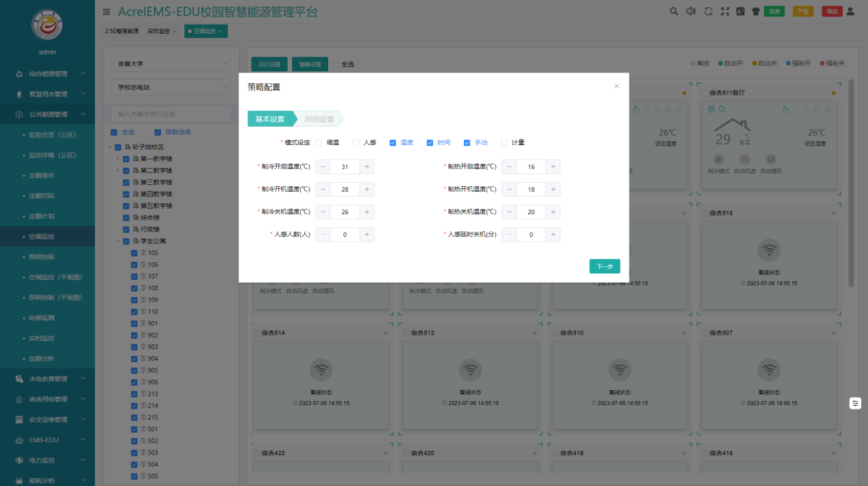Expand the 第一教学楼 tree node arrow
The width and height of the screenshot is (868, 486).
coord(117,159)
